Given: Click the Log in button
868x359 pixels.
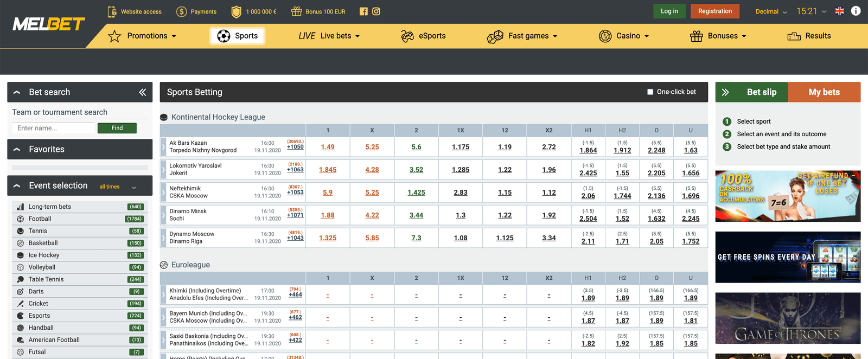Looking at the screenshot, I should (x=669, y=11).
